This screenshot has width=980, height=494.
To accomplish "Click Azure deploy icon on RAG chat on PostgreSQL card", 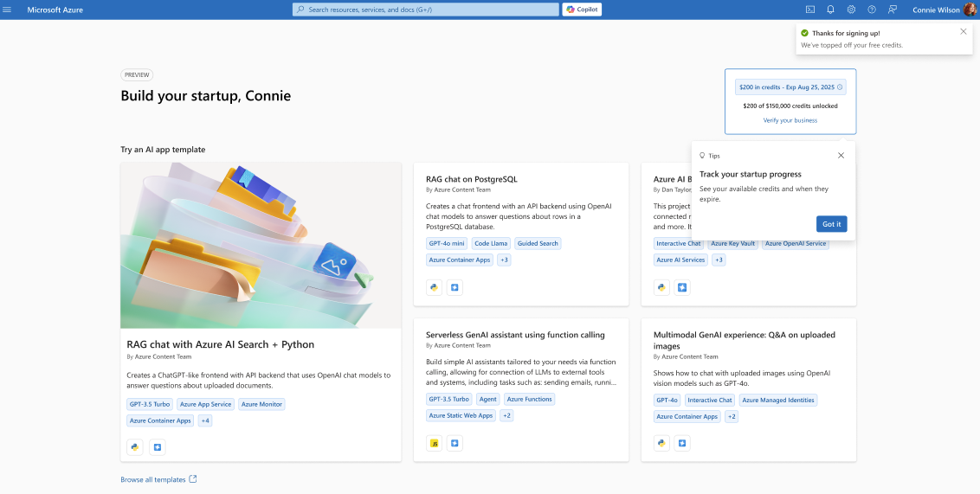I will tap(455, 287).
